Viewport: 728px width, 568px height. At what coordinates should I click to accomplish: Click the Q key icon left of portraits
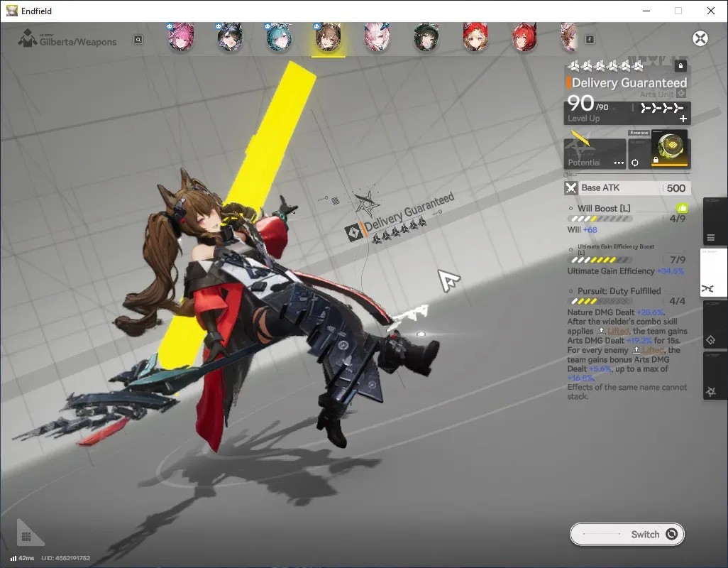[x=138, y=40]
